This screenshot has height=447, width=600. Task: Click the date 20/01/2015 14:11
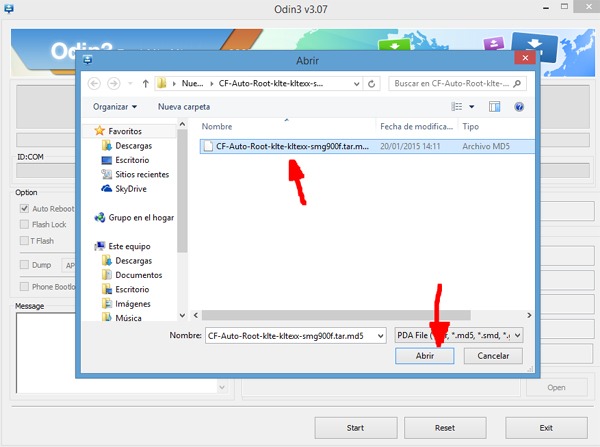(410, 146)
